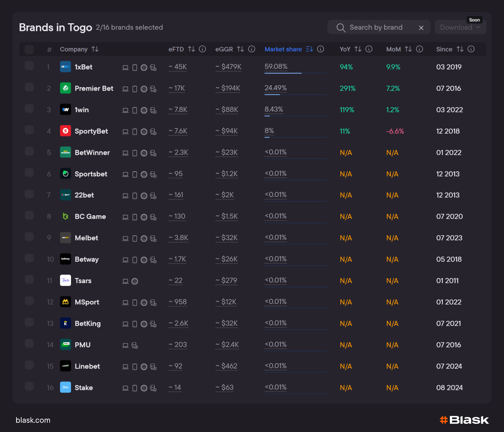This screenshot has width=504, height=432.
Task: Click the eFTD sort arrows
Action: click(x=192, y=49)
